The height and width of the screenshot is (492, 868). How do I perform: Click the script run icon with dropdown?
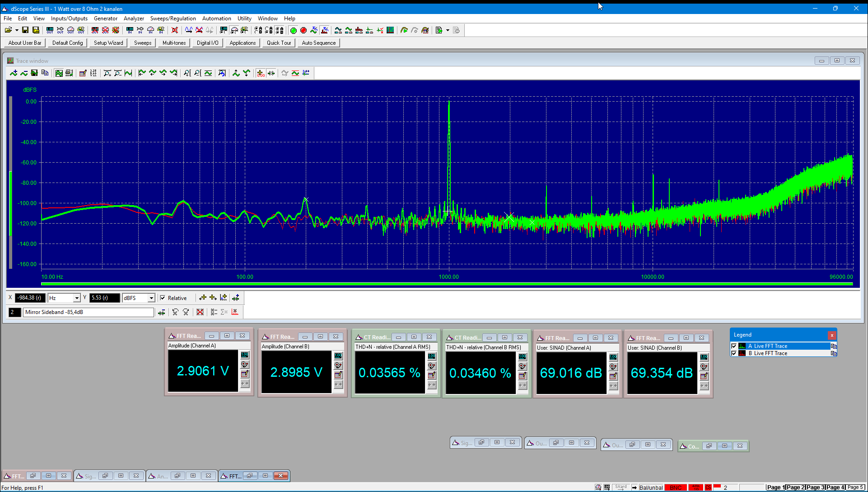coord(439,30)
